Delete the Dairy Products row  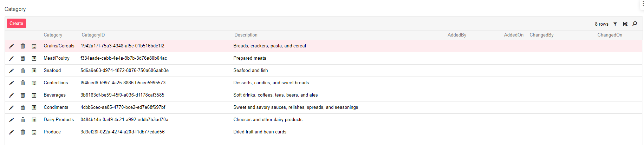[23, 120]
